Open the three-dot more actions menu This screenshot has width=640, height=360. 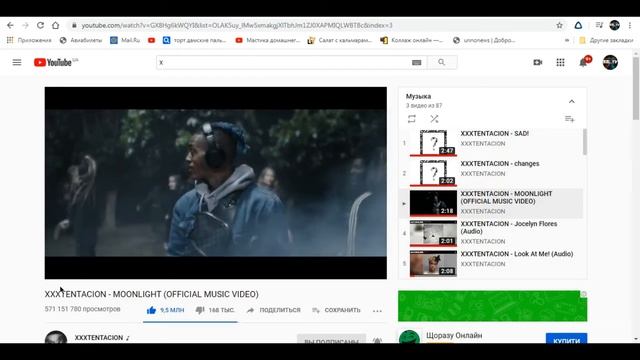pos(377,311)
